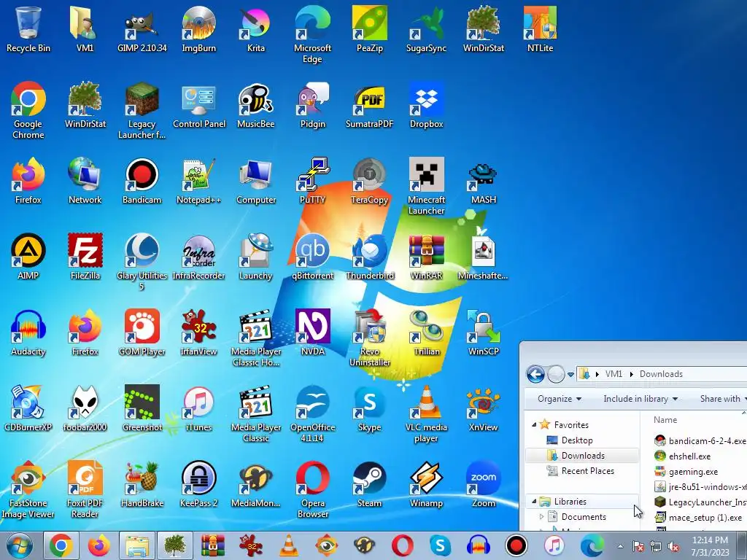Viewport: 747px width, 560px height.
Task: Select the Winamp desktop icon
Action: click(426, 484)
